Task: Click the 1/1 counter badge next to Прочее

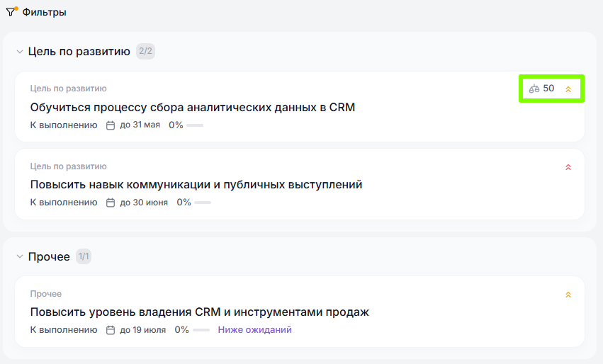Action: point(84,256)
